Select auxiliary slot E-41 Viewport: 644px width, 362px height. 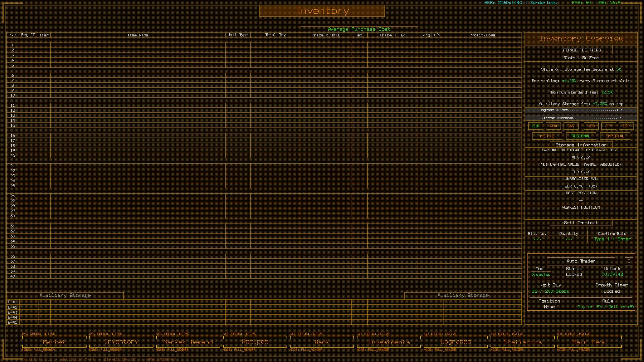[264, 302]
